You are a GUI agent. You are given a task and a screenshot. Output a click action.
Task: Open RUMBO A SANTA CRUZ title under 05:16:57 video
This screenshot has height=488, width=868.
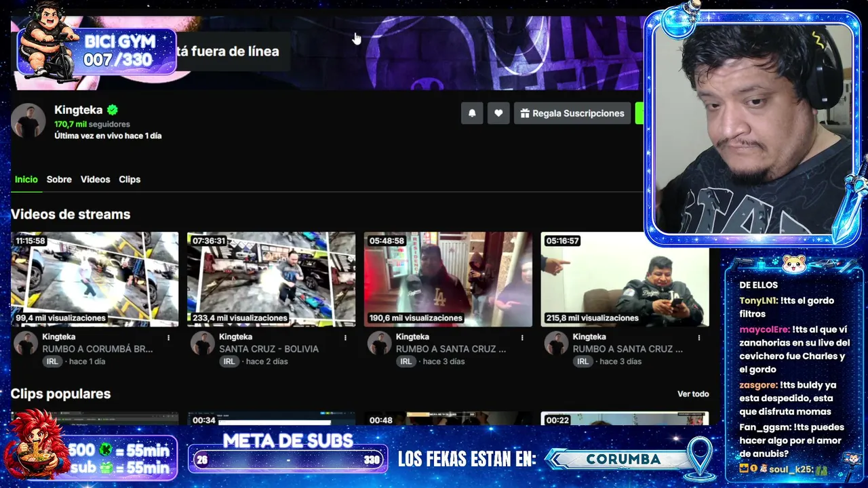(x=628, y=349)
